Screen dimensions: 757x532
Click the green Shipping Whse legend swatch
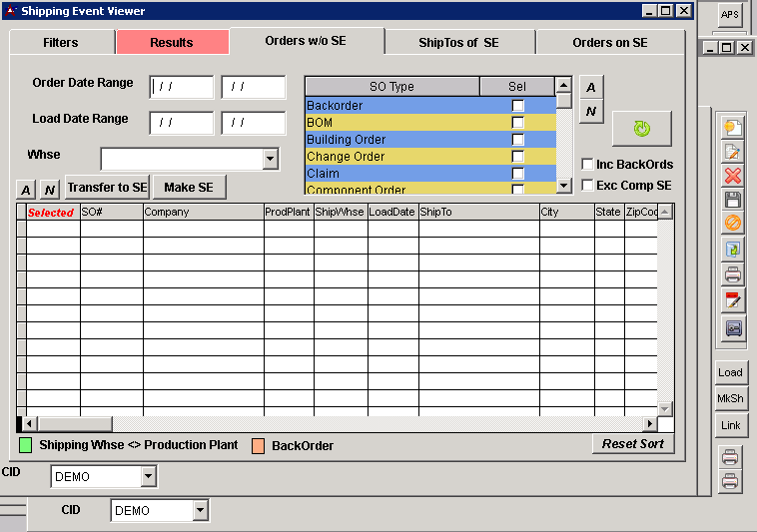click(x=26, y=445)
